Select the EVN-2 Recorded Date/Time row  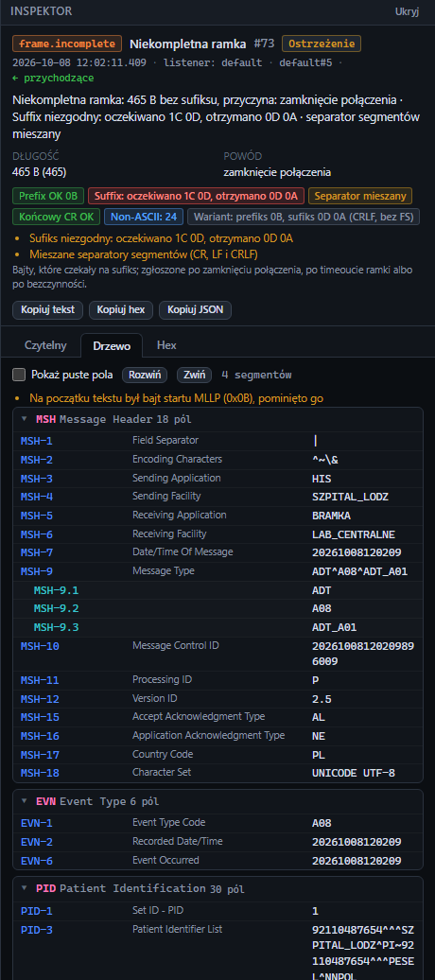tap(218, 841)
